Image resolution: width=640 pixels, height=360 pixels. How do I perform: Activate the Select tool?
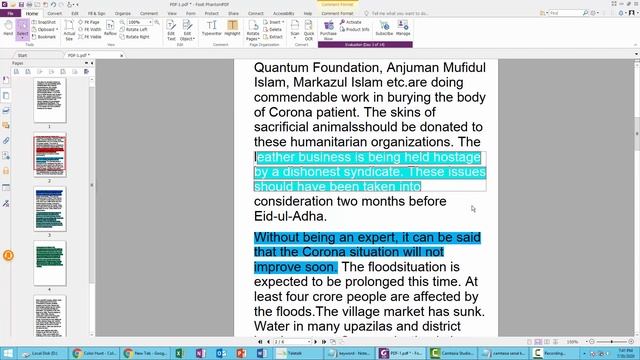pos(22,29)
